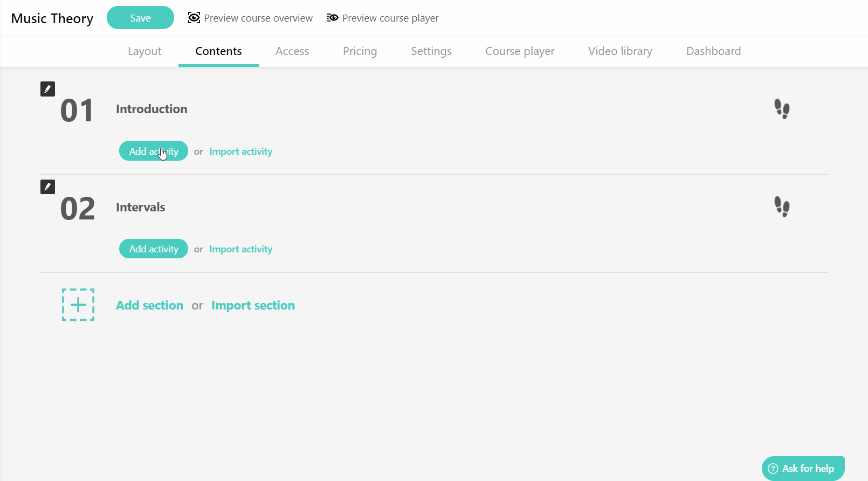Image resolution: width=868 pixels, height=481 pixels.
Task: Switch to the Settings tab
Action: pos(431,51)
